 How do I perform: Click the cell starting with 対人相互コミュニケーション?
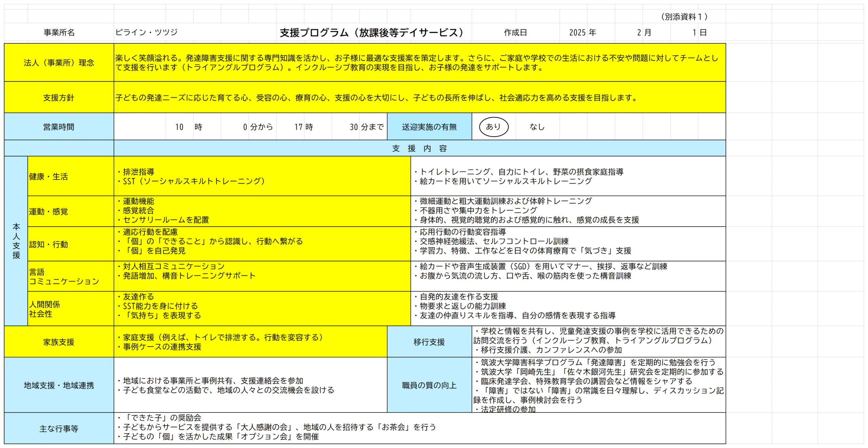pos(262,276)
